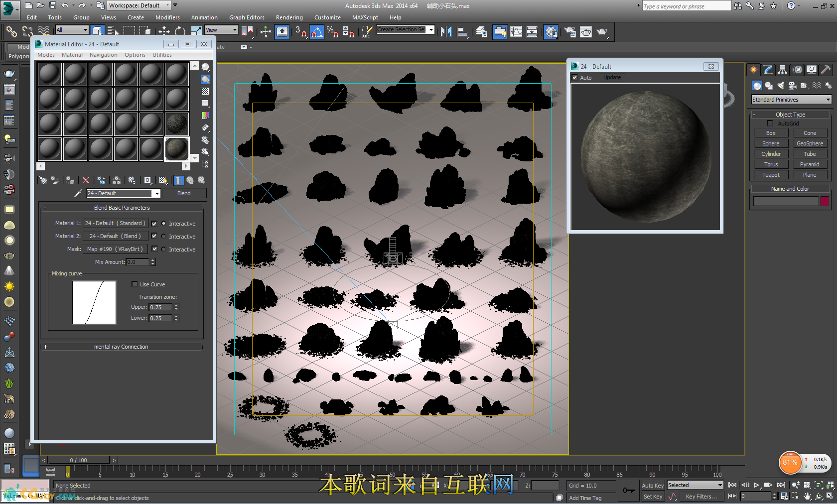Uncheck Material 1 checkbox
Screen dimensions: 837x504
click(154, 224)
